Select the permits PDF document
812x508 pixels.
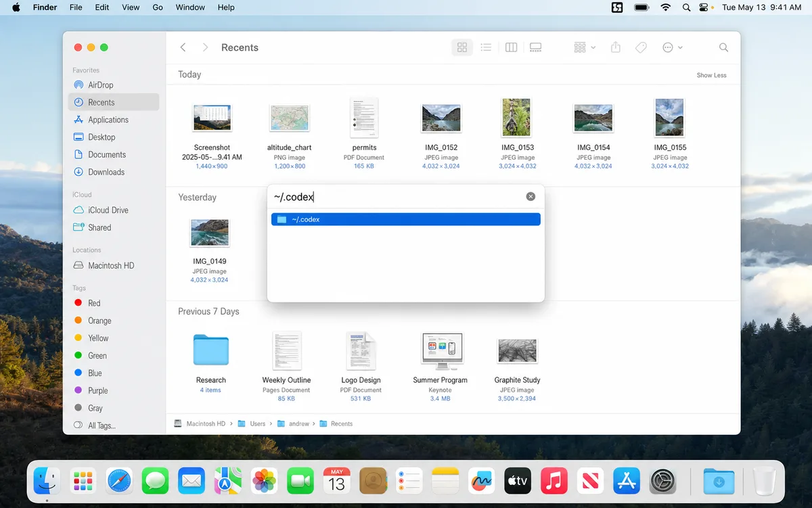click(x=364, y=118)
